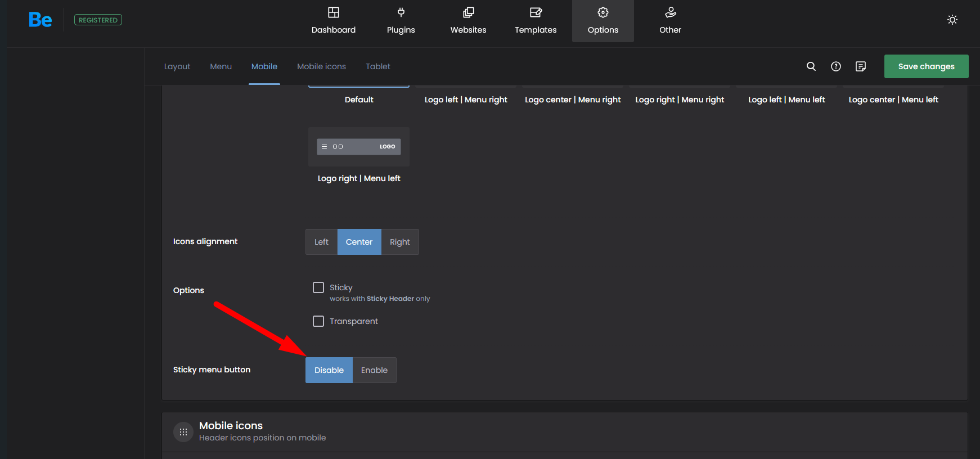
Task: Click Save changes button
Action: coord(926,66)
